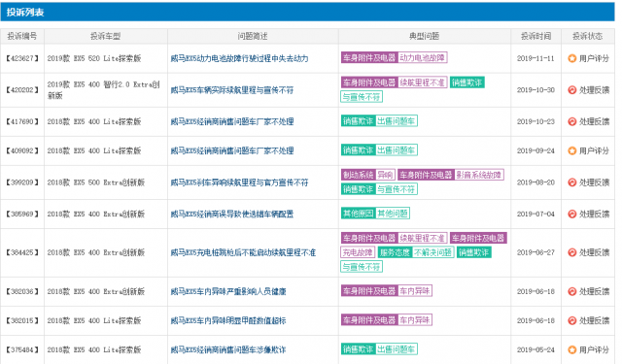Viewport: 622px width, 364px height.
Task: Click the red status icon in row 384425
Action: [x=571, y=252]
